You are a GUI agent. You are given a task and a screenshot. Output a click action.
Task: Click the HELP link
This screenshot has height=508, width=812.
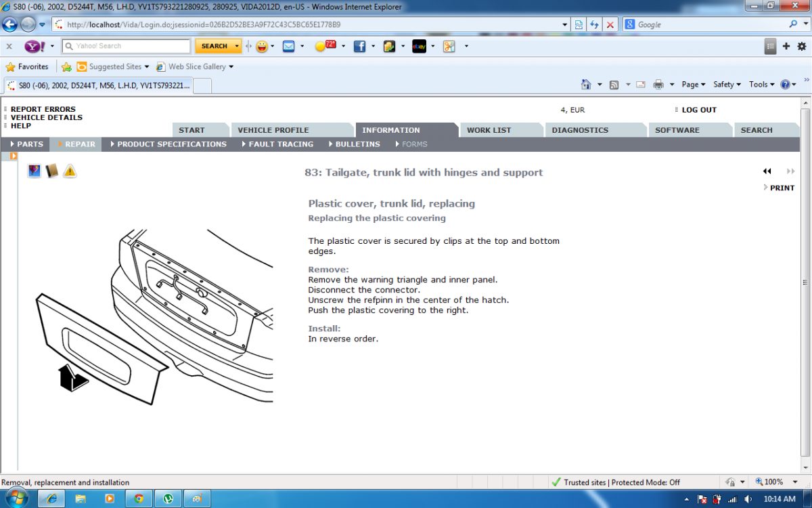coord(21,125)
